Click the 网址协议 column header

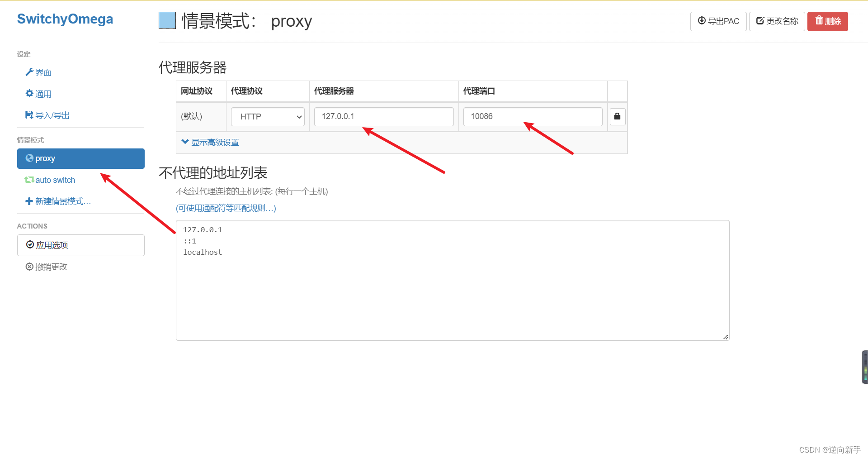click(197, 91)
